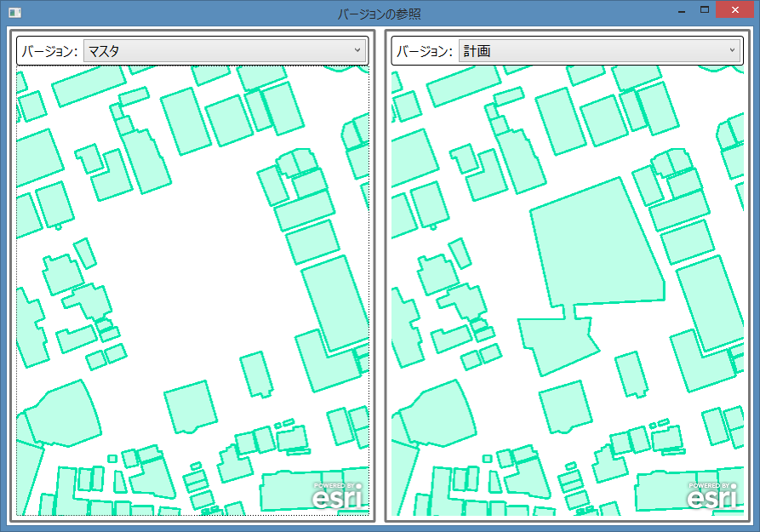The height and width of the screenshot is (532, 760).
Task: Open the 計画 version dropdown
Action: [599, 50]
